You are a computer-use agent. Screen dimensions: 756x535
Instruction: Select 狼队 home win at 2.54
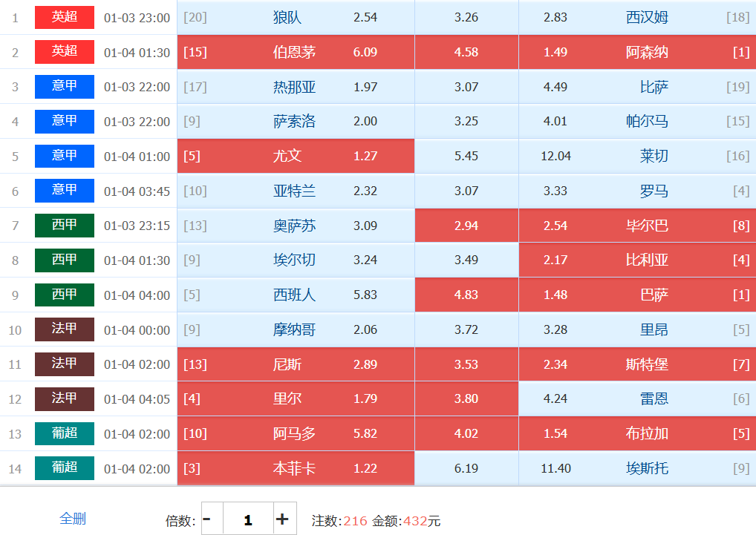coord(296,17)
